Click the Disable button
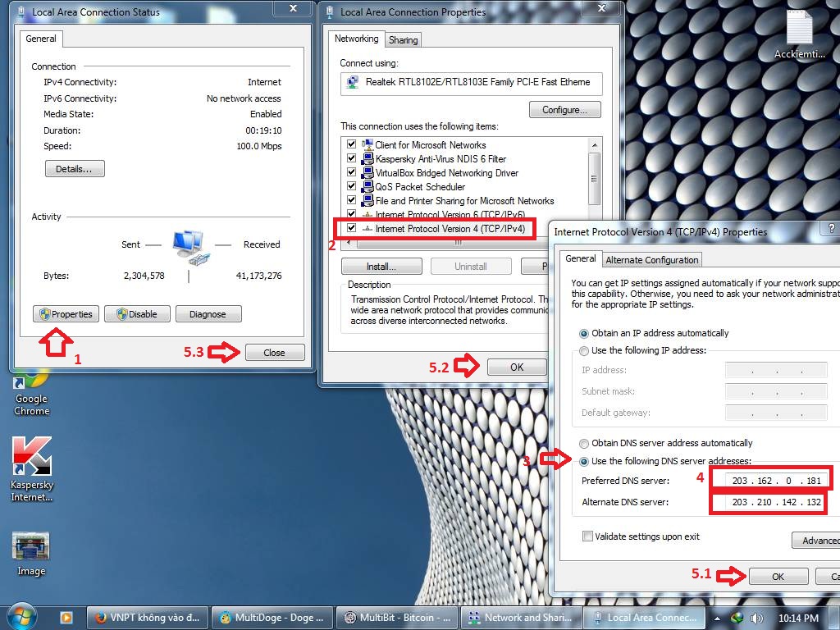840x630 pixels. (137, 314)
